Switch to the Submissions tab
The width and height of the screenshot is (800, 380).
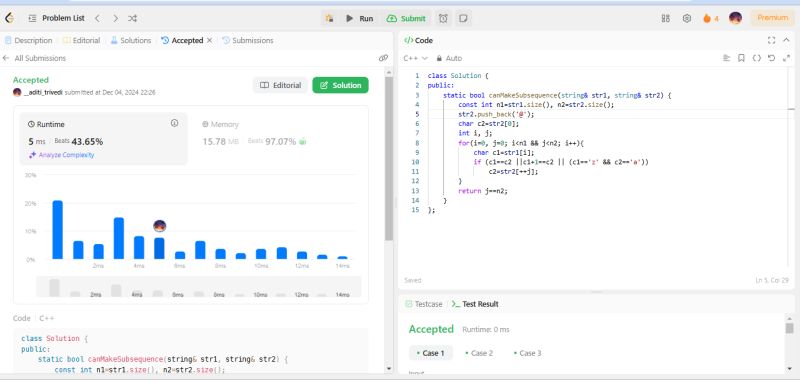click(248, 40)
